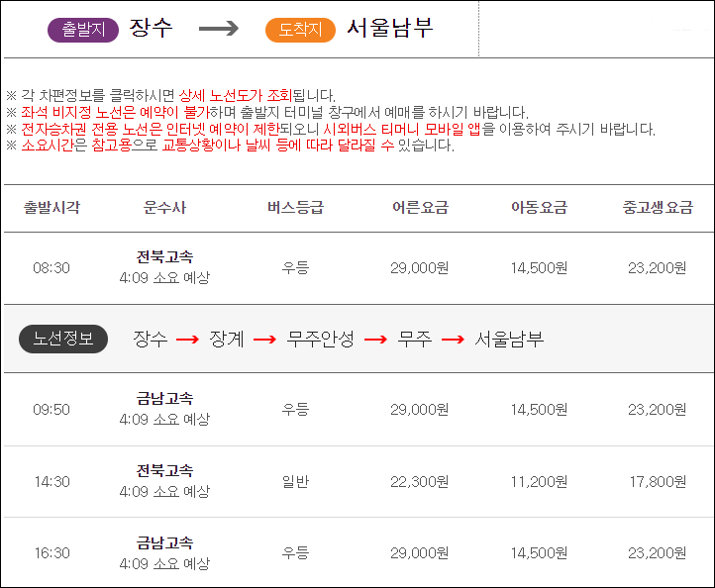Click the 운수사 column header
The image size is (715, 588).
point(164,208)
